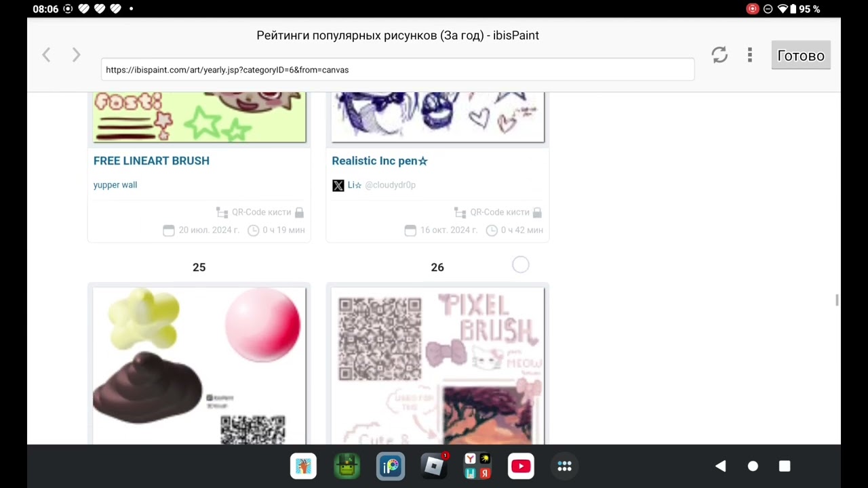
Task: Open the FREE LINEART BRUSH thumbnail image
Action: (x=199, y=117)
